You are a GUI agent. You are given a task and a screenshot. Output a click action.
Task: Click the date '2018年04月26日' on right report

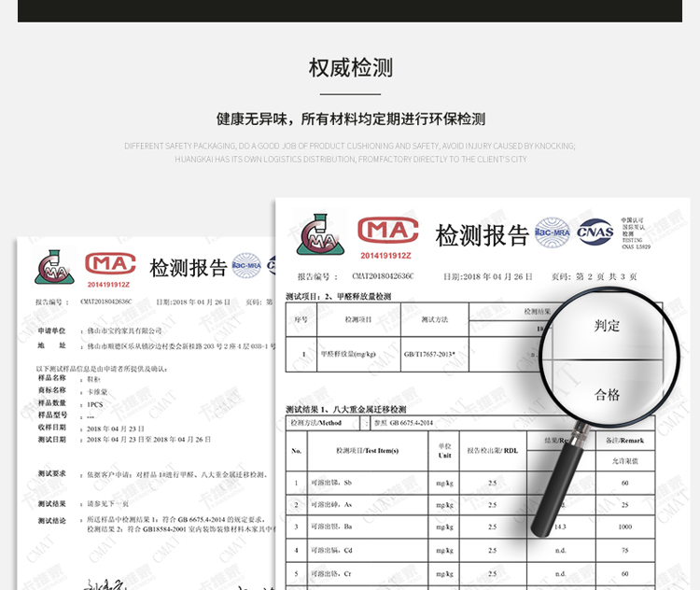(497, 276)
